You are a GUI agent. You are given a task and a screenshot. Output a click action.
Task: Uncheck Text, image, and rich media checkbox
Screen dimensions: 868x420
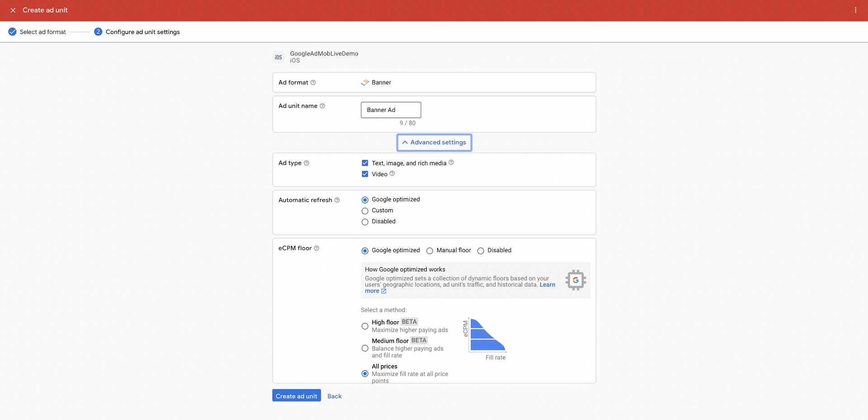[x=365, y=163]
